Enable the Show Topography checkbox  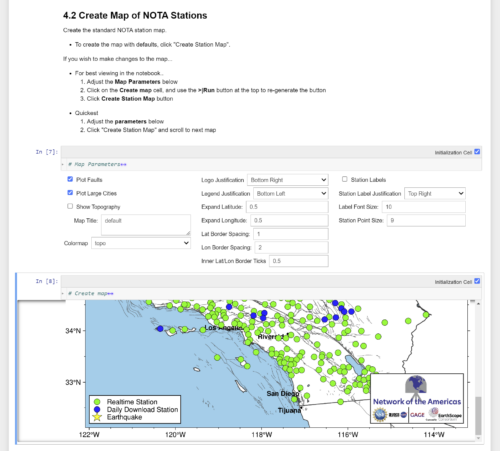tap(70, 206)
